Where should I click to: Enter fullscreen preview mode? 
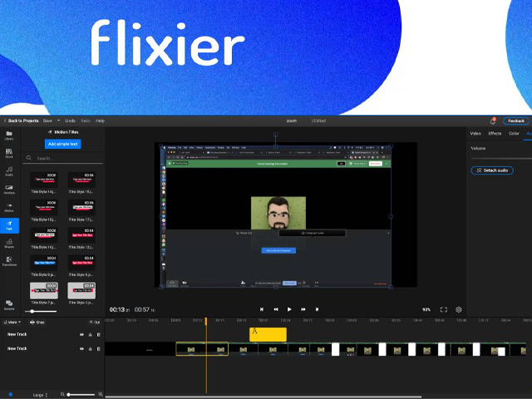[443, 309]
